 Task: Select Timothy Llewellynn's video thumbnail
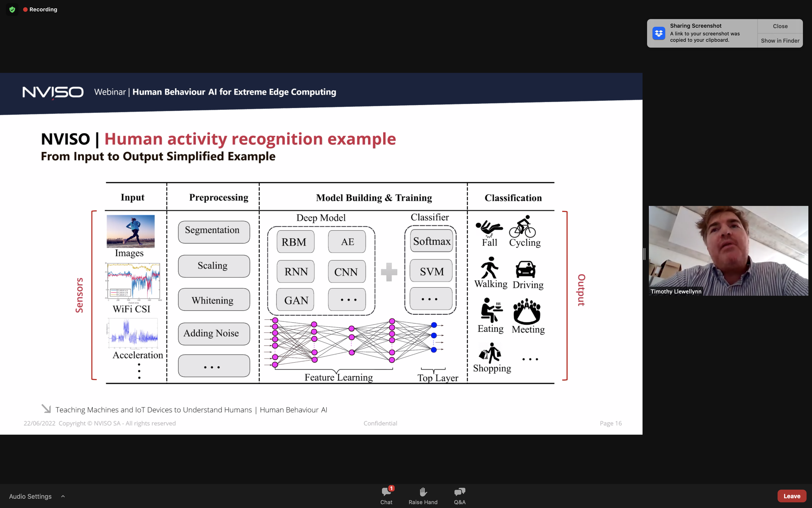(728, 251)
